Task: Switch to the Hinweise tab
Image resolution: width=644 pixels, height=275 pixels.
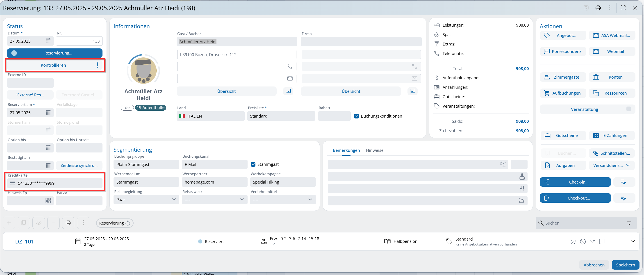Action: (375, 150)
